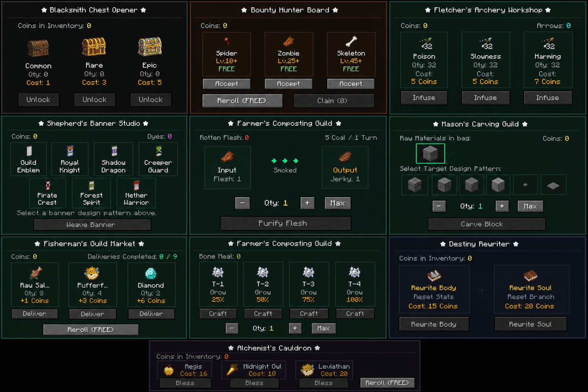
Task: Choose the Creeper Guard banner icon
Action: click(158, 151)
